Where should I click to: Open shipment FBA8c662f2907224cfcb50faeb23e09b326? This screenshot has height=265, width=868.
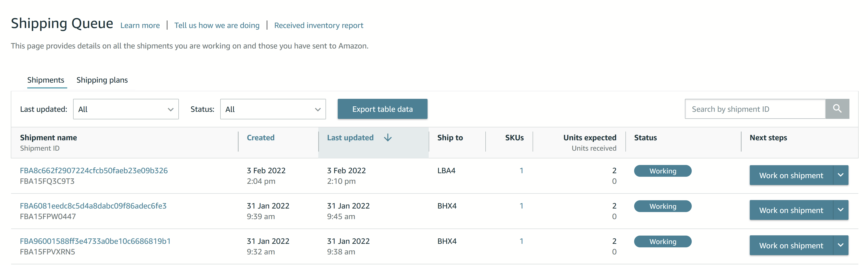click(x=94, y=170)
